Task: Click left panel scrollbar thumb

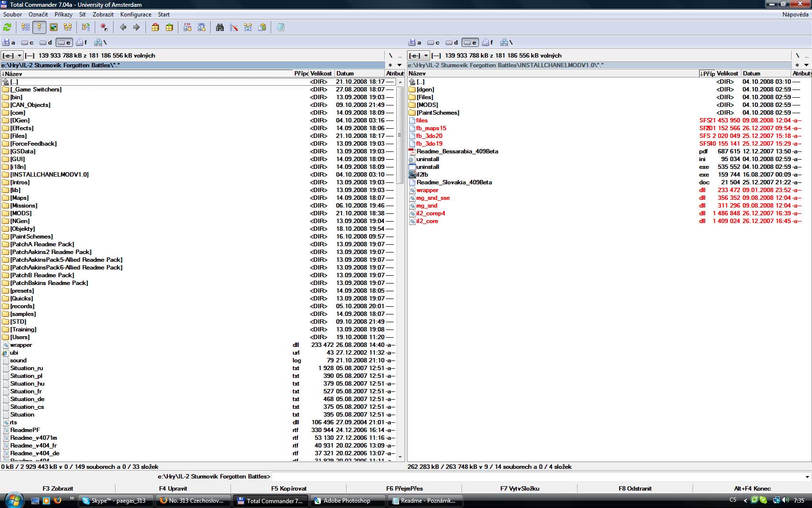Action: coord(400,135)
